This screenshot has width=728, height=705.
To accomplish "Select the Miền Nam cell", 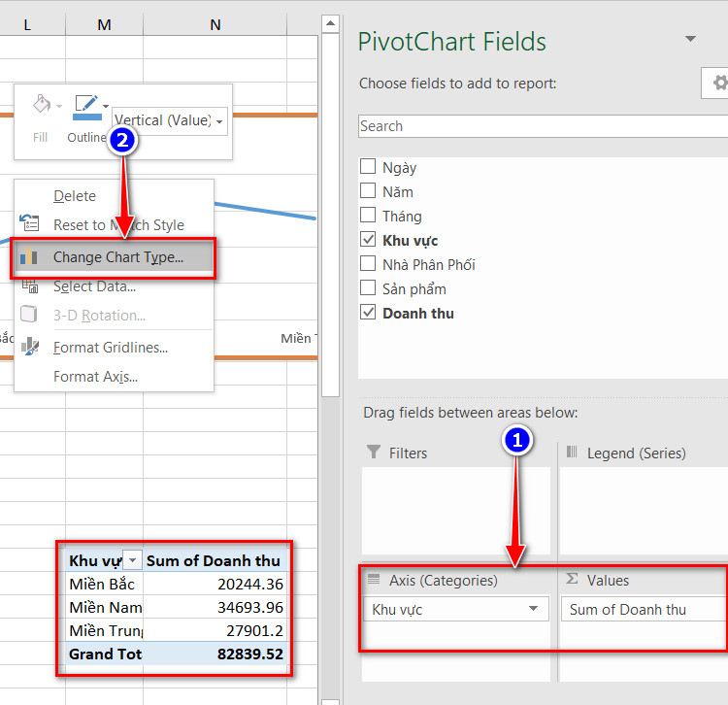I will click(105, 608).
